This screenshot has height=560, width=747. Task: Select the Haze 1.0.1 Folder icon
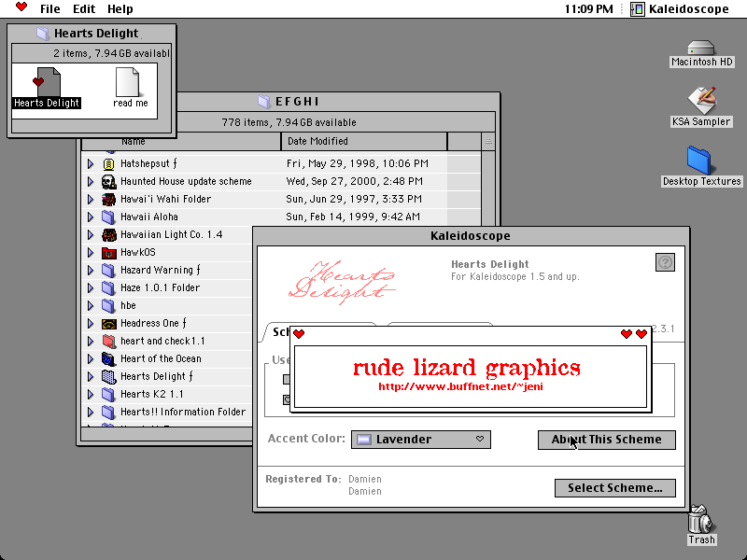click(x=108, y=288)
